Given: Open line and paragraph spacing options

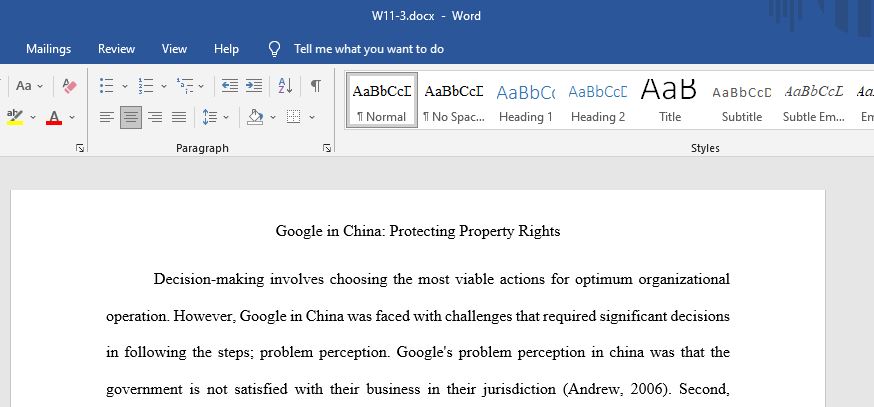Looking at the screenshot, I should (210, 117).
